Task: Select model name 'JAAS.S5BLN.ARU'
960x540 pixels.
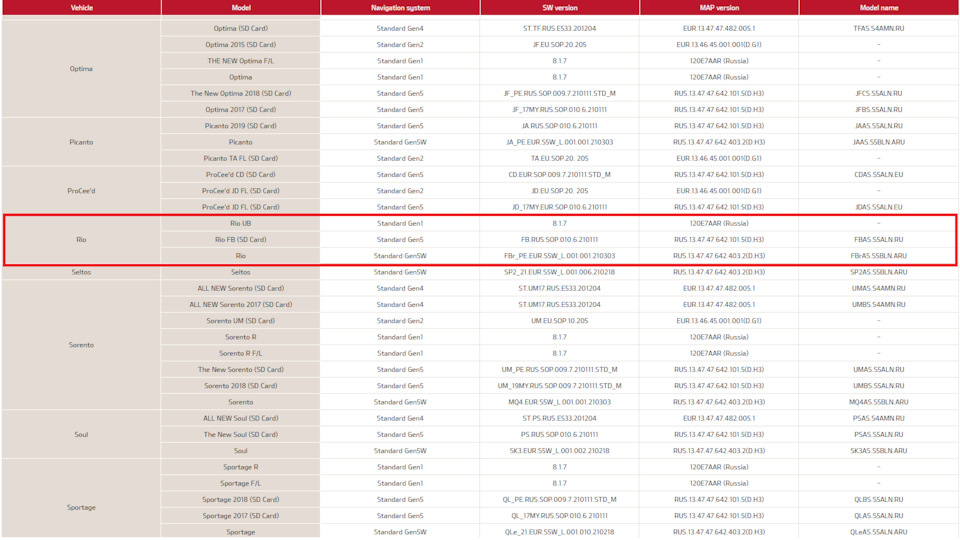Action: (x=879, y=142)
